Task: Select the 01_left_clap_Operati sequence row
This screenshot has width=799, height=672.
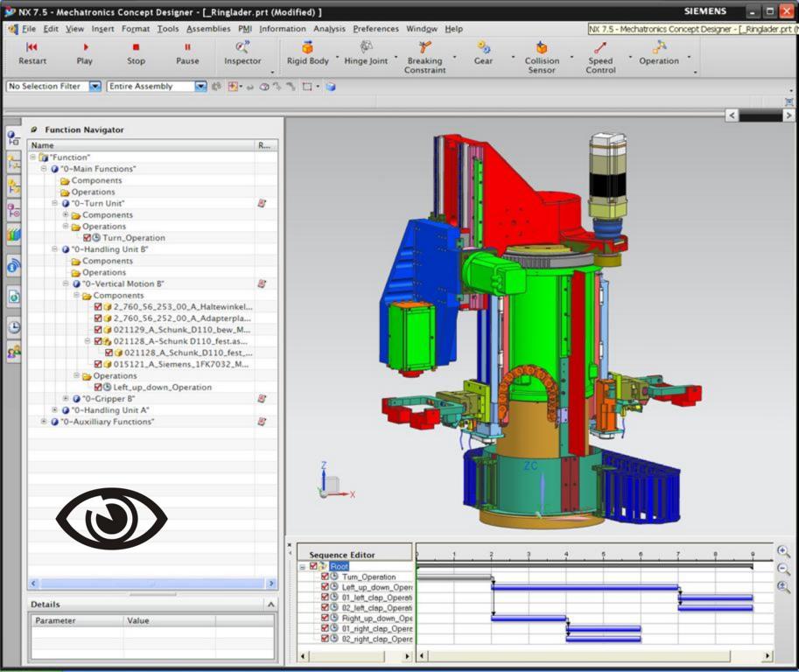Action: click(377, 597)
